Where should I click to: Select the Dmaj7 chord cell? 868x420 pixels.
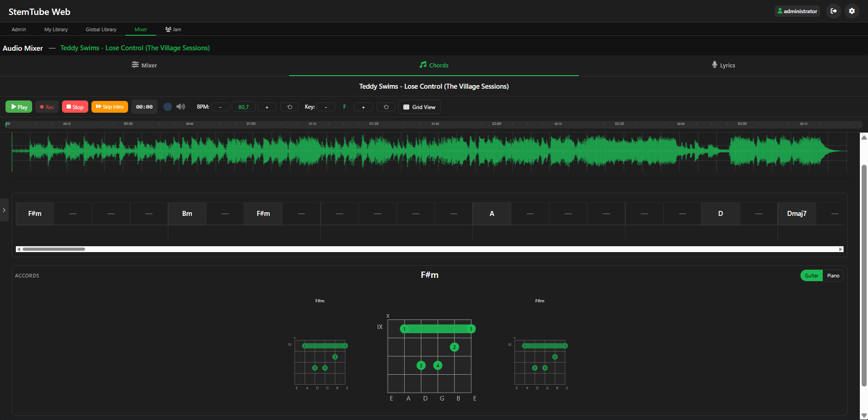point(796,214)
